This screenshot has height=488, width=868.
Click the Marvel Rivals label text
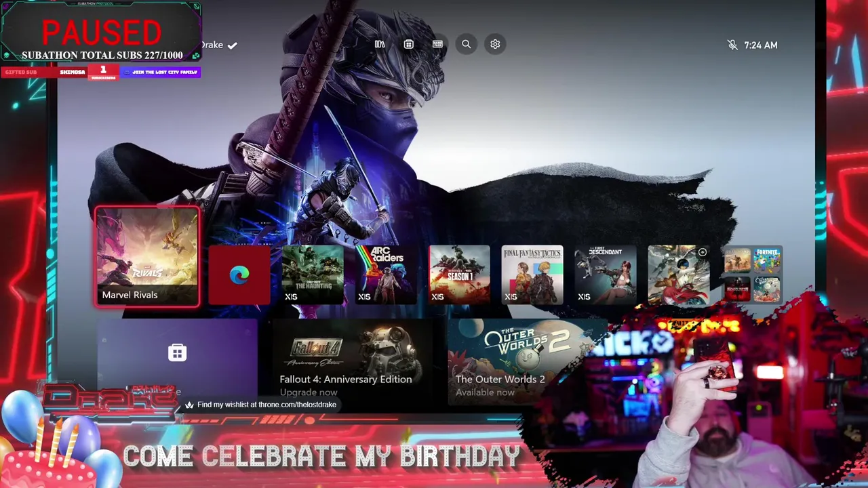coord(130,295)
